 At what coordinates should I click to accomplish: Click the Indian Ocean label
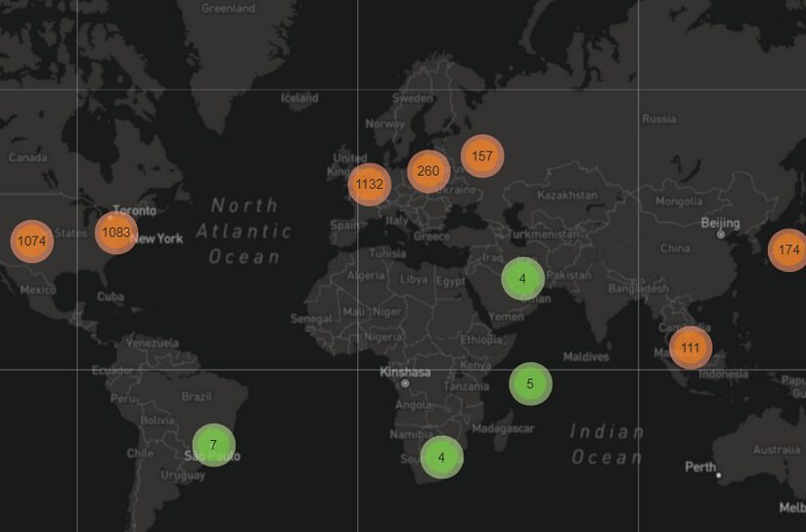point(606,444)
